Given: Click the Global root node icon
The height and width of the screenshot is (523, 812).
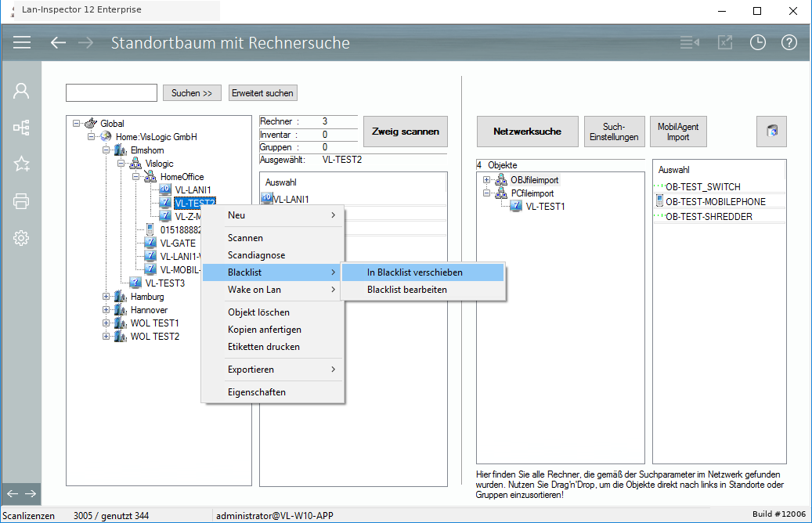Looking at the screenshot, I should (91, 123).
